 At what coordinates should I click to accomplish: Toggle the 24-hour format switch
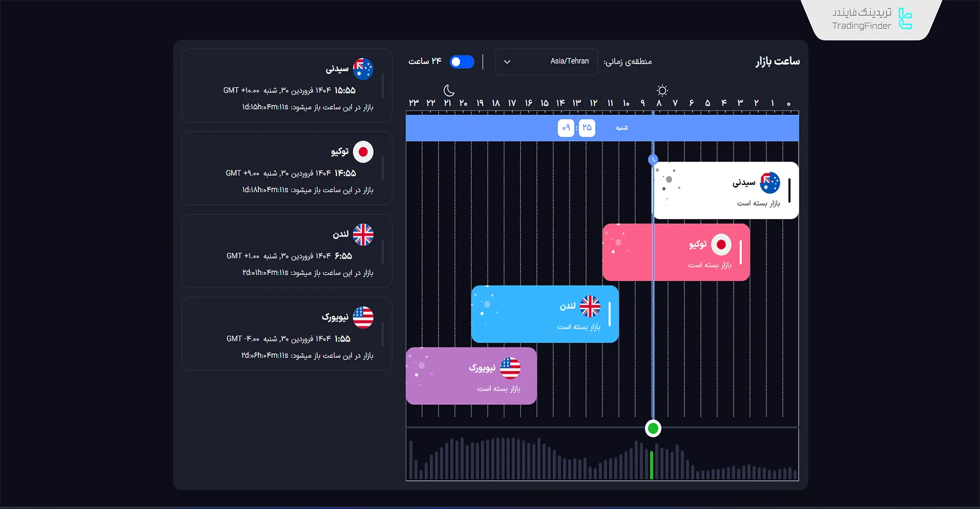click(462, 62)
